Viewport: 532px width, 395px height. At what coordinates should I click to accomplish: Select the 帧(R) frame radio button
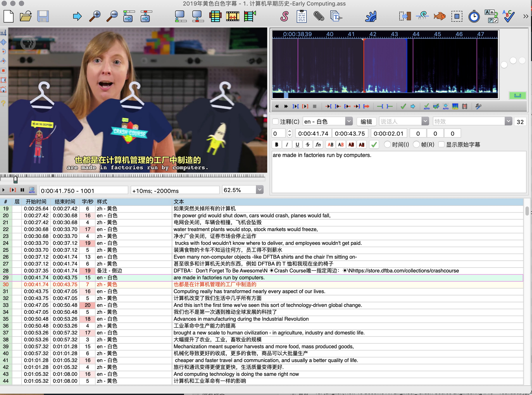coord(417,144)
